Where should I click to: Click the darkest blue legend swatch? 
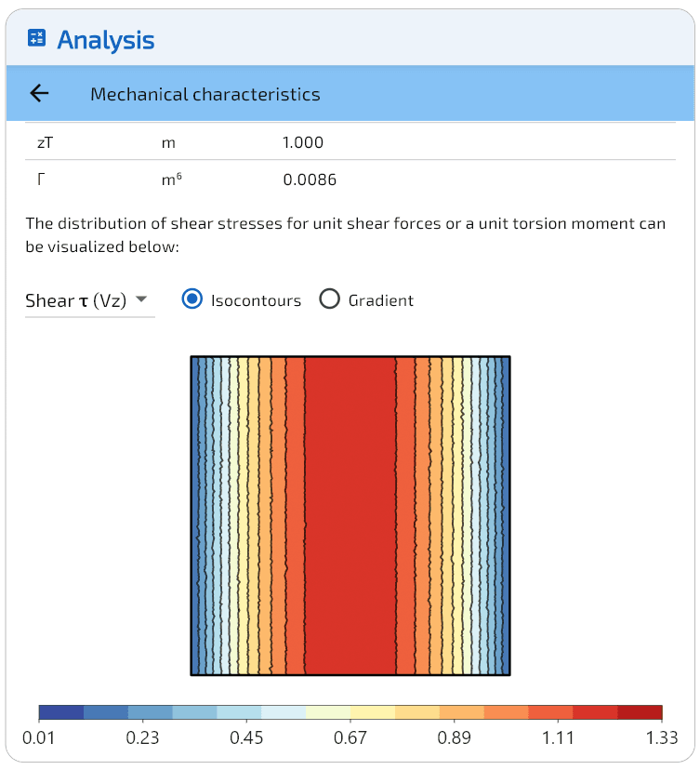pyautogui.click(x=61, y=713)
